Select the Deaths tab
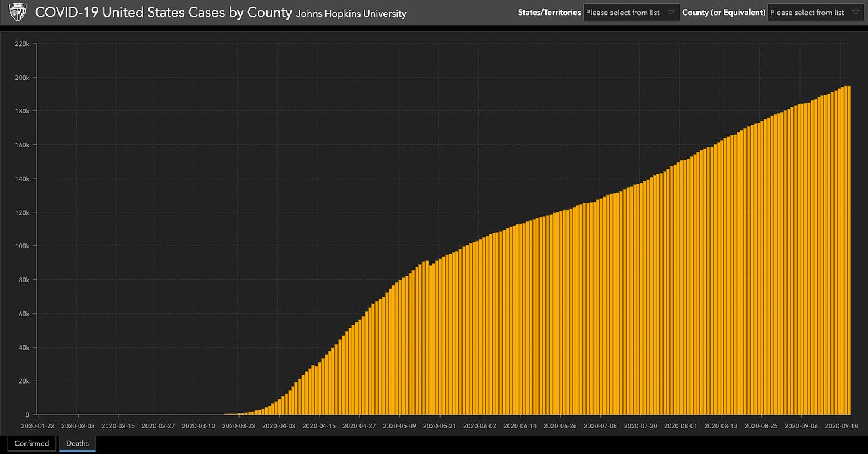The height and width of the screenshot is (454, 868). click(77, 443)
